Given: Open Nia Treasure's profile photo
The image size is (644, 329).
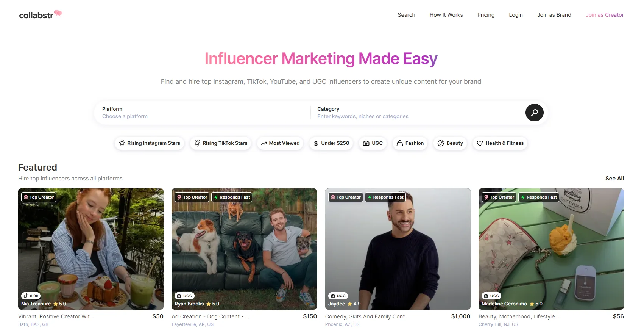Looking at the screenshot, I should [91, 249].
